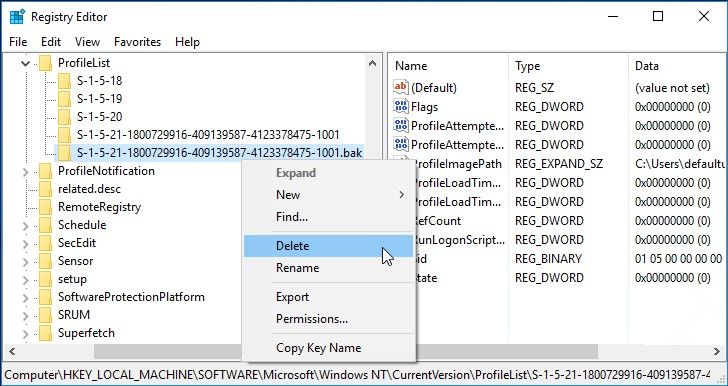728x386 pixels.
Task: Select the S-1-5-20 key folder icon
Action: [65, 117]
